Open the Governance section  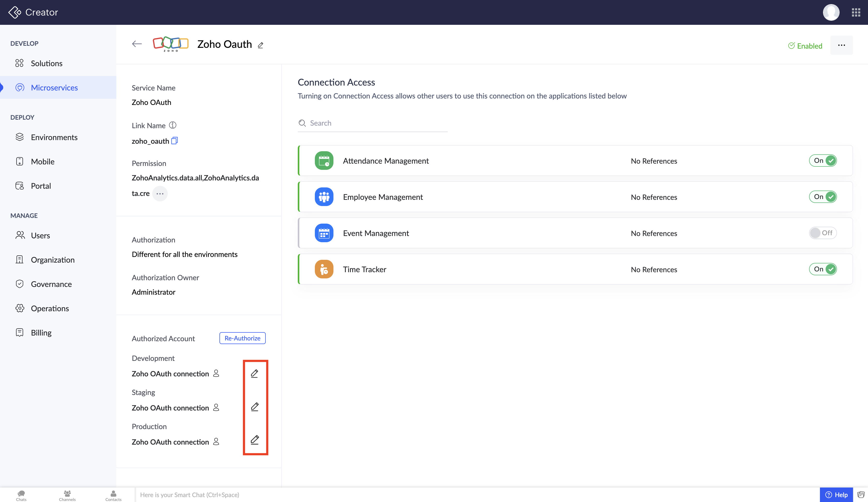(x=51, y=284)
